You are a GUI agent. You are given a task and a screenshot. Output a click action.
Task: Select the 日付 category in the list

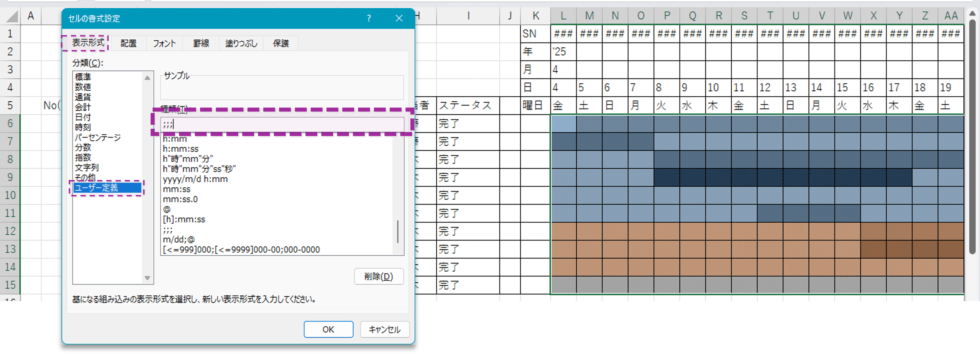(x=83, y=117)
